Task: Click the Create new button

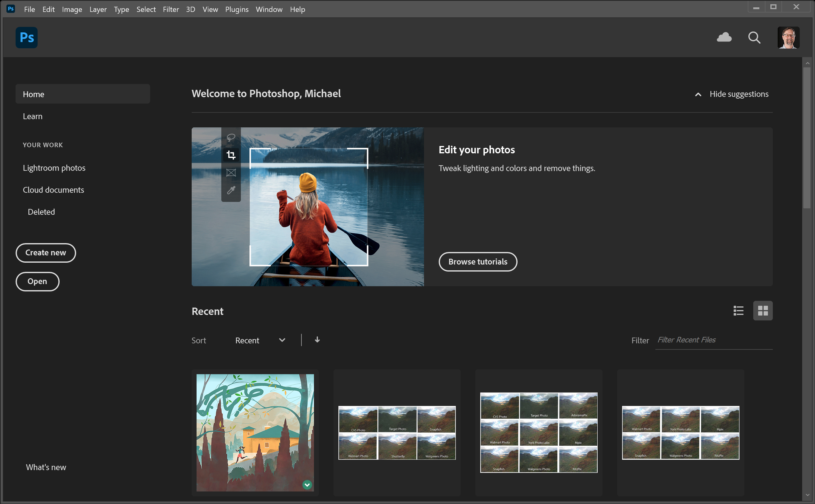Action: (x=46, y=253)
